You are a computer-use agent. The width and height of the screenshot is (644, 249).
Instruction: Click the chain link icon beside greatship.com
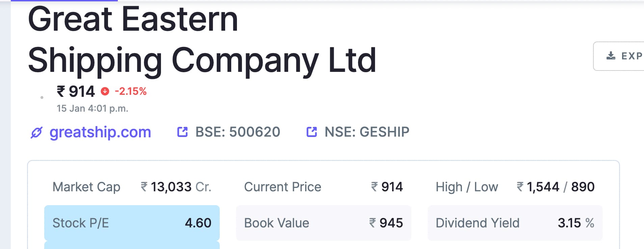pyautogui.click(x=36, y=133)
